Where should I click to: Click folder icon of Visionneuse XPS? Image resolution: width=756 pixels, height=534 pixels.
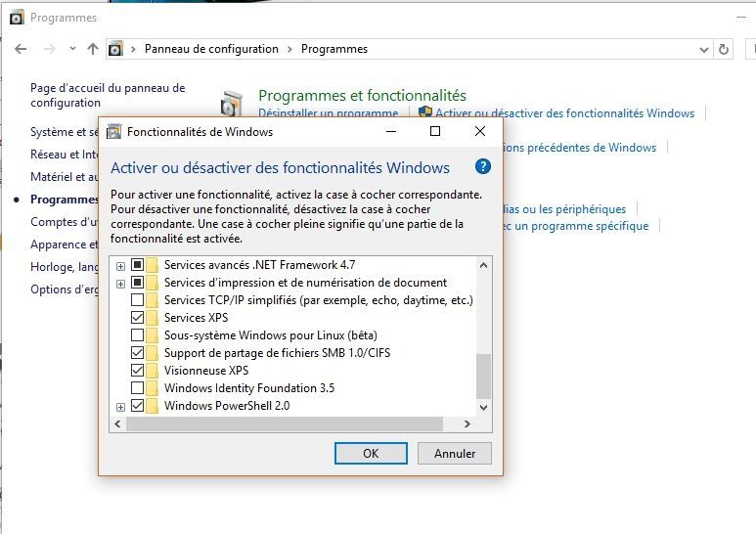[x=153, y=371]
